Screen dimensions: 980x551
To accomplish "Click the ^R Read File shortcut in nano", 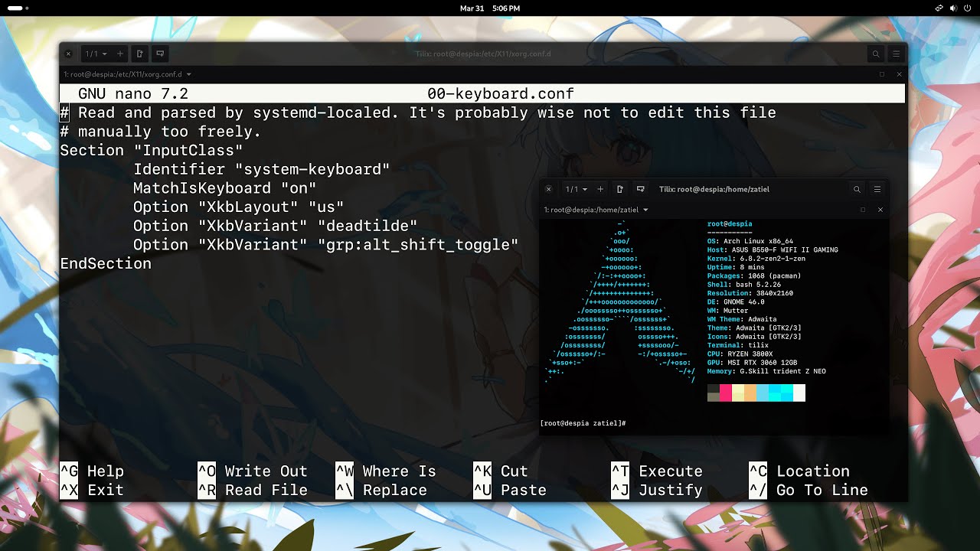I will [253, 491].
